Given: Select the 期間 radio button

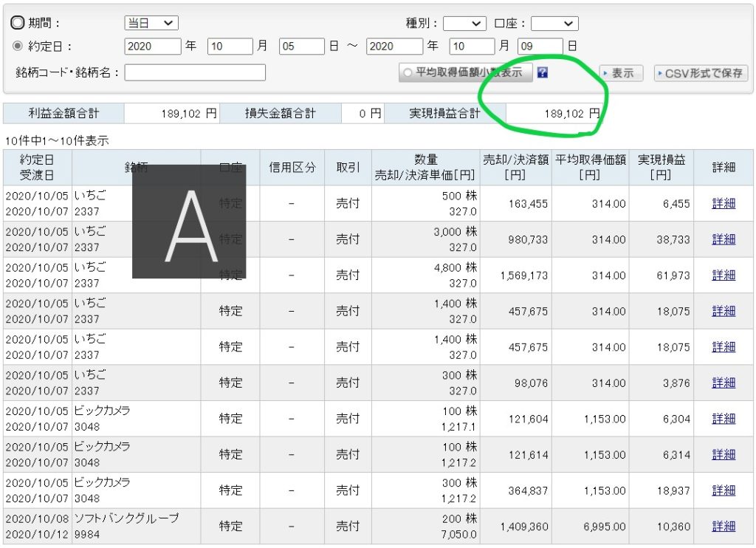Looking at the screenshot, I should click(18, 22).
